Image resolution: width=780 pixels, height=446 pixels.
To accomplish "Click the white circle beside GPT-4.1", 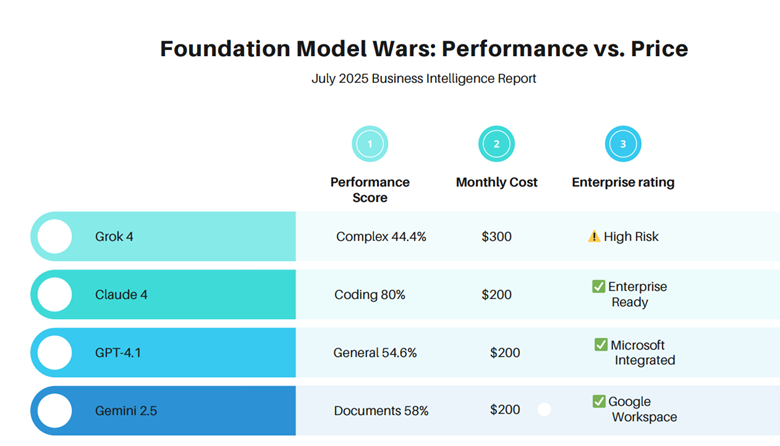I will pyautogui.click(x=54, y=352).
